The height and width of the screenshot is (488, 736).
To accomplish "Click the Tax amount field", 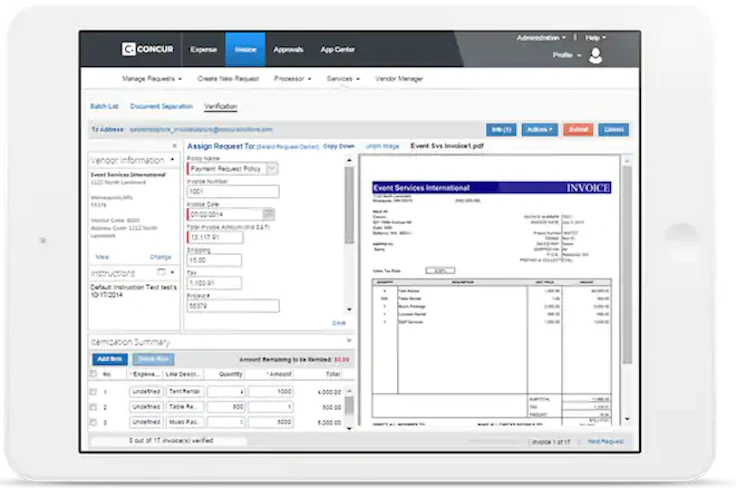I will tap(215, 282).
